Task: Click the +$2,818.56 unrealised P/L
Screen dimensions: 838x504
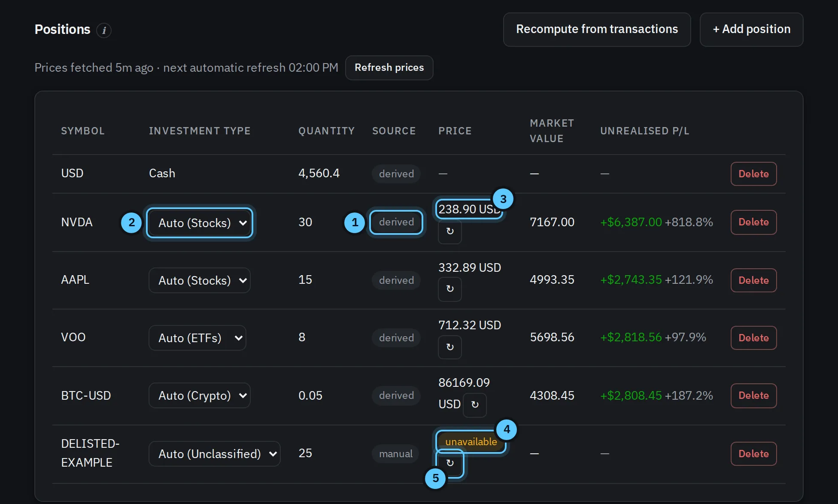Action: point(631,337)
